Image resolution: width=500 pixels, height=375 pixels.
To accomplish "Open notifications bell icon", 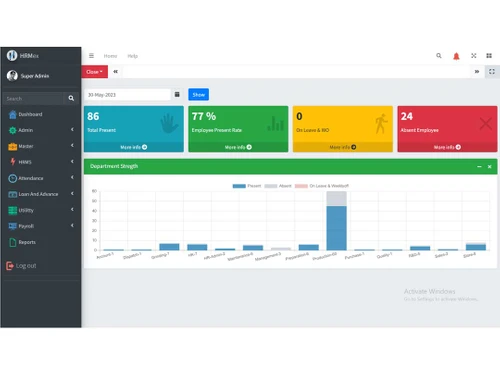I will (x=456, y=56).
